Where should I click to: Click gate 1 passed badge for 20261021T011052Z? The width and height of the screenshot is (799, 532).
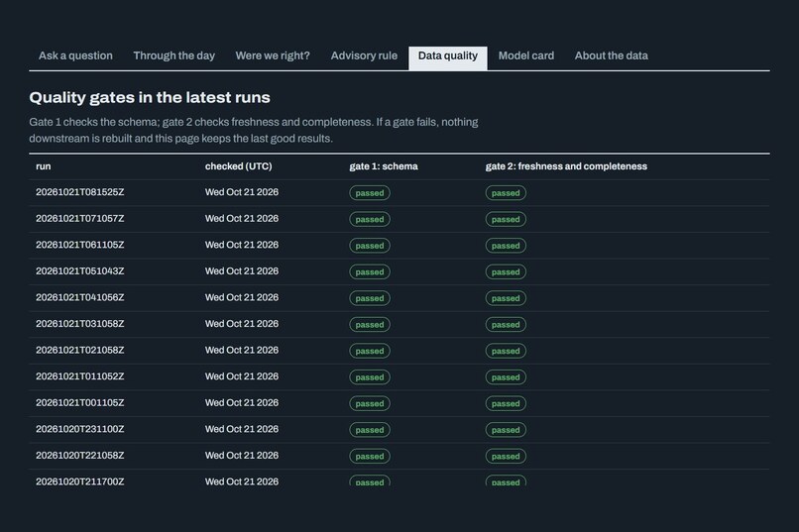(x=370, y=377)
